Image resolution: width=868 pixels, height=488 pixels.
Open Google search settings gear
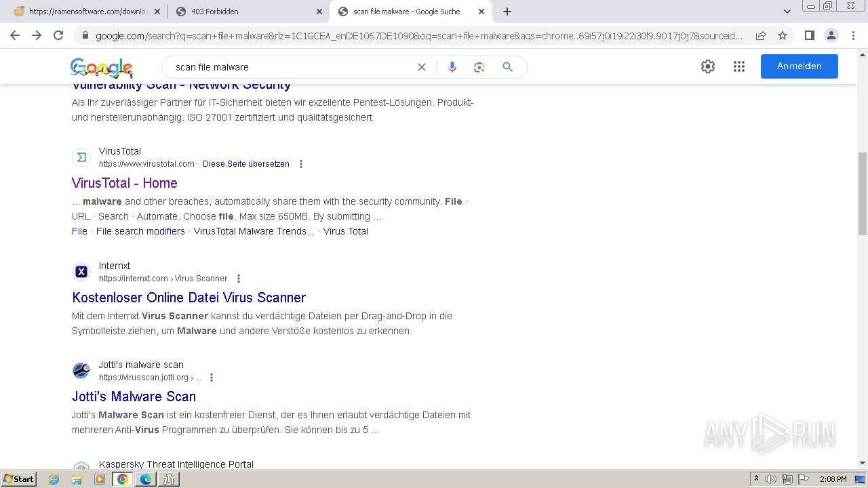[x=708, y=66]
